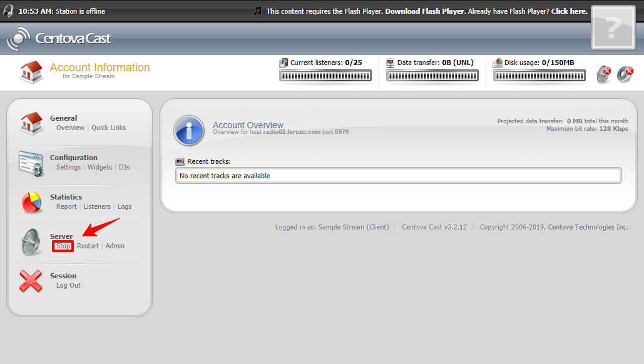
Task: Click the music note icon beside the Flash notice
Action: 257,11
